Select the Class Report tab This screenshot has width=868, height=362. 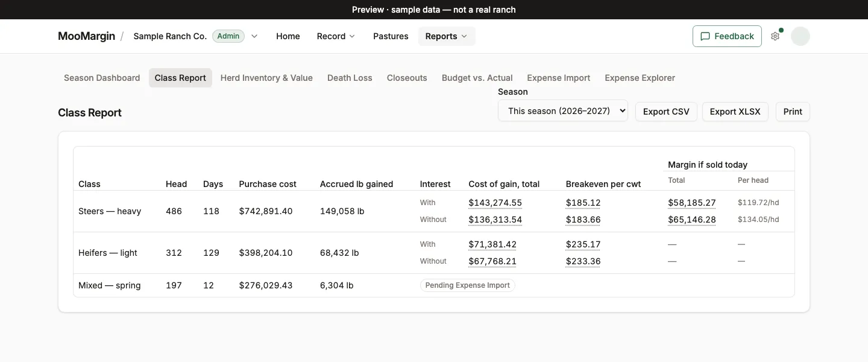click(x=180, y=78)
